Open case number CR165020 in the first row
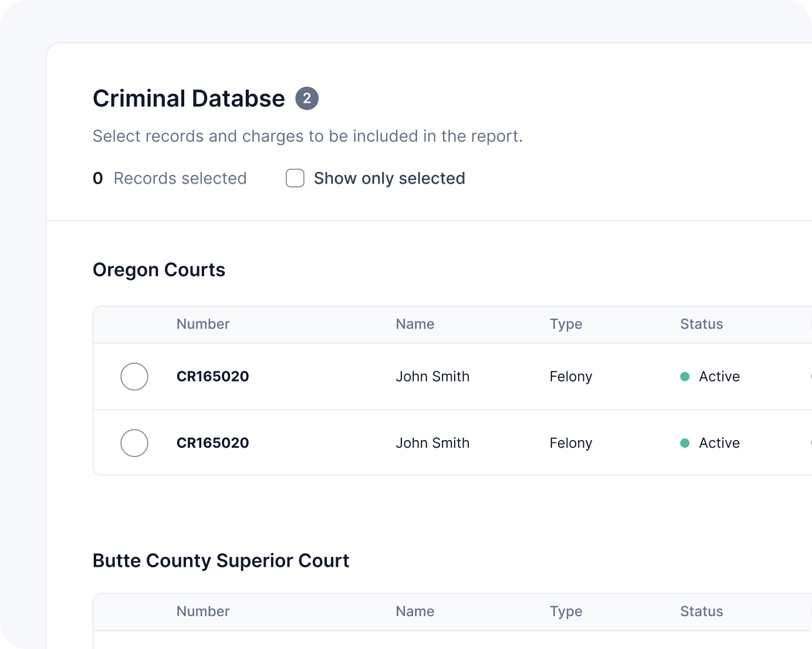Image resolution: width=812 pixels, height=649 pixels. point(213,376)
